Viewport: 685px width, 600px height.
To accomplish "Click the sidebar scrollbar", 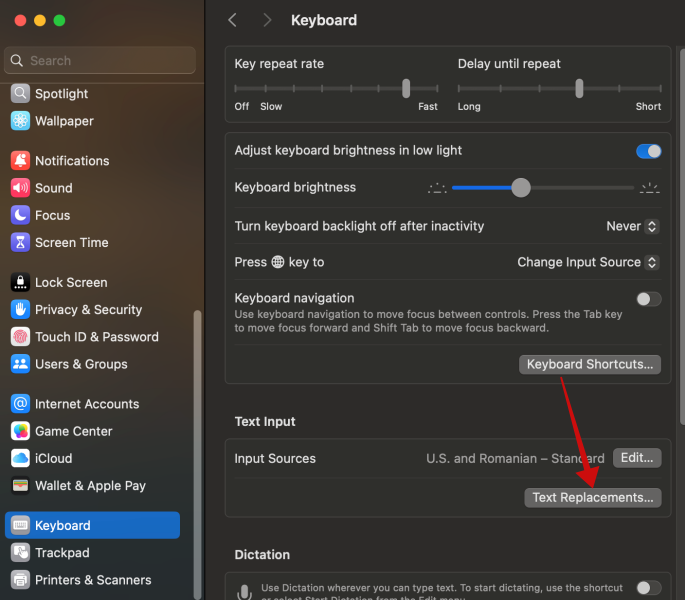I will tap(197, 454).
